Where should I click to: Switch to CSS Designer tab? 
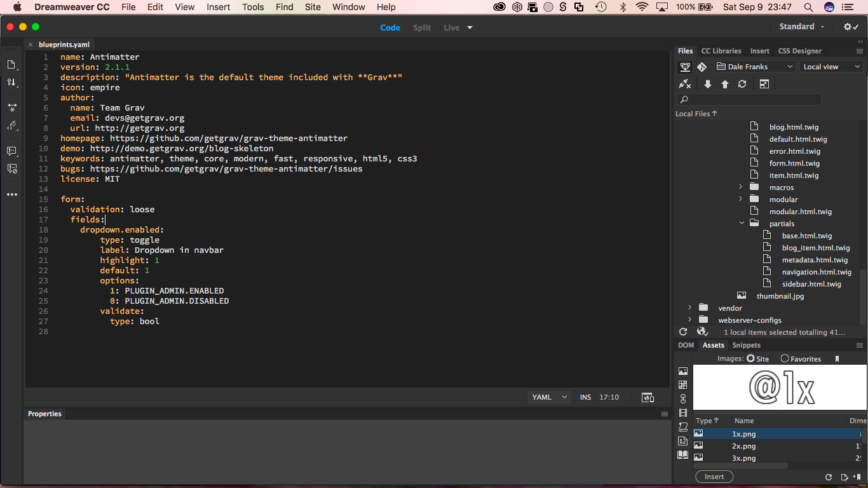[x=800, y=51]
